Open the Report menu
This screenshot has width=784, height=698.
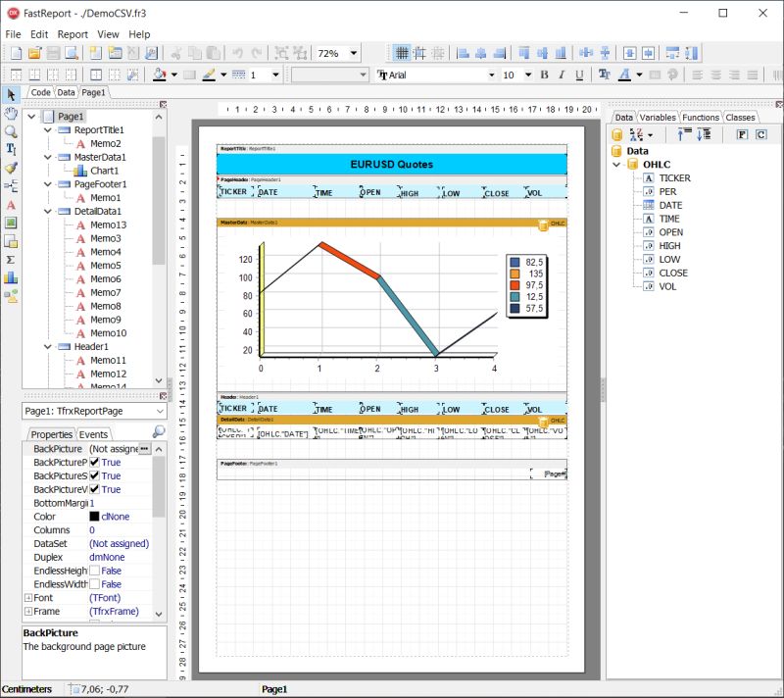tap(74, 33)
